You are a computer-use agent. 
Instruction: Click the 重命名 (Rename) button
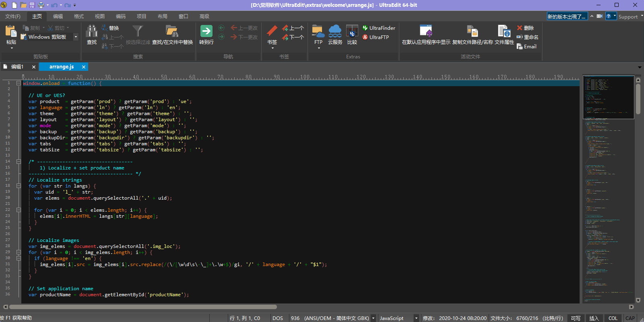click(x=528, y=37)
